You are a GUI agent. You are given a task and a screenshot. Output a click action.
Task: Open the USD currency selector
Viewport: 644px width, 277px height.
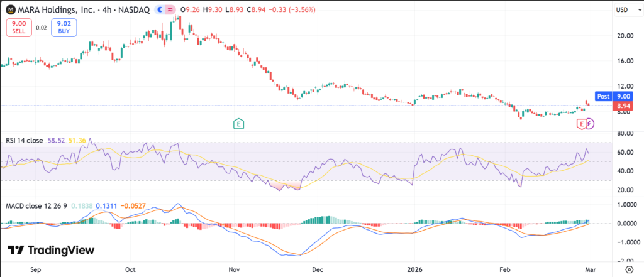tap(622, 10)
